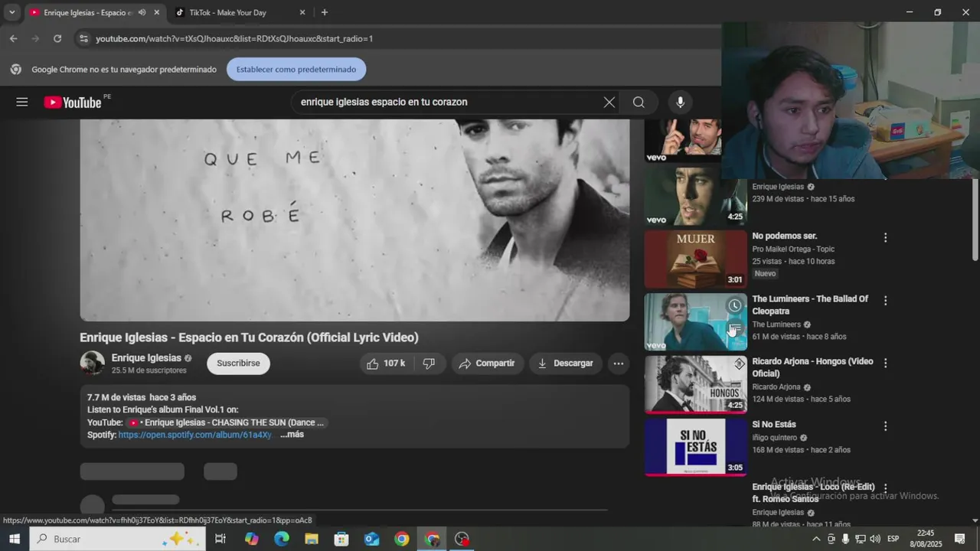Open Enrique Iglesias channel avatar

[93, 364]
